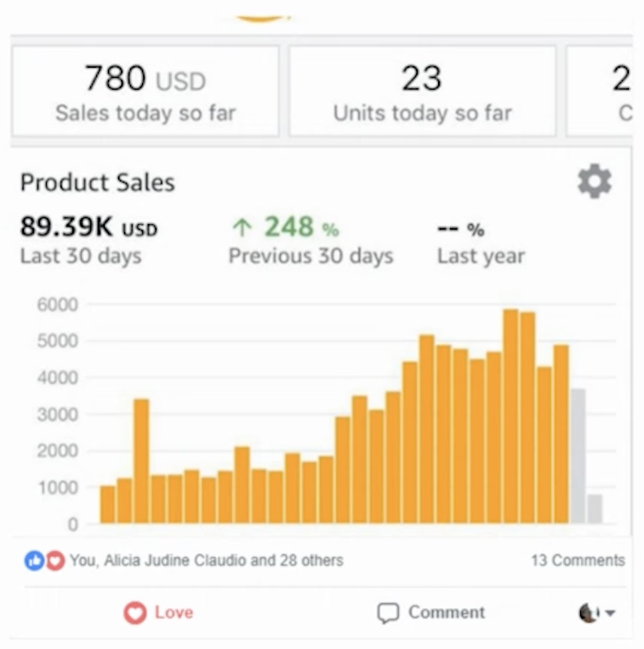Open the profile picture audience dropdown
Screen dimensions: 644x649
(x=597, y=613)
